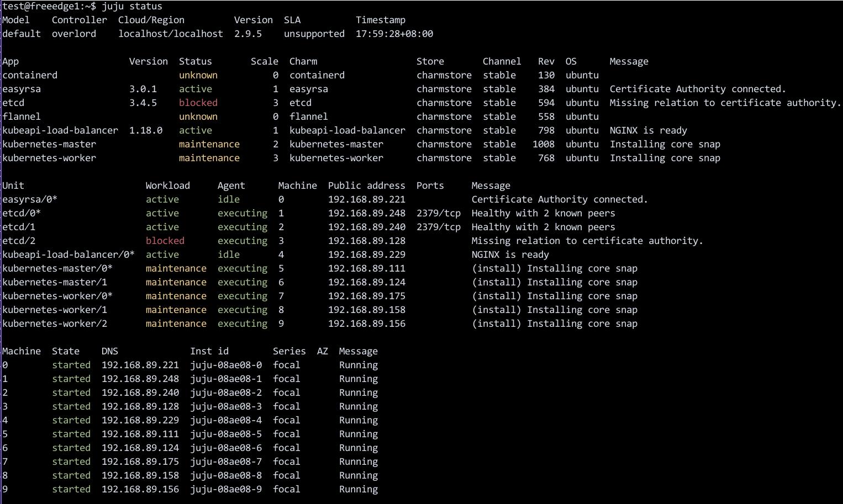The height and width of the screenshot is (504, 843).
Task: Select the Juju version '2.9.5'
Action: pyautogui.click(x=248, y=34)
